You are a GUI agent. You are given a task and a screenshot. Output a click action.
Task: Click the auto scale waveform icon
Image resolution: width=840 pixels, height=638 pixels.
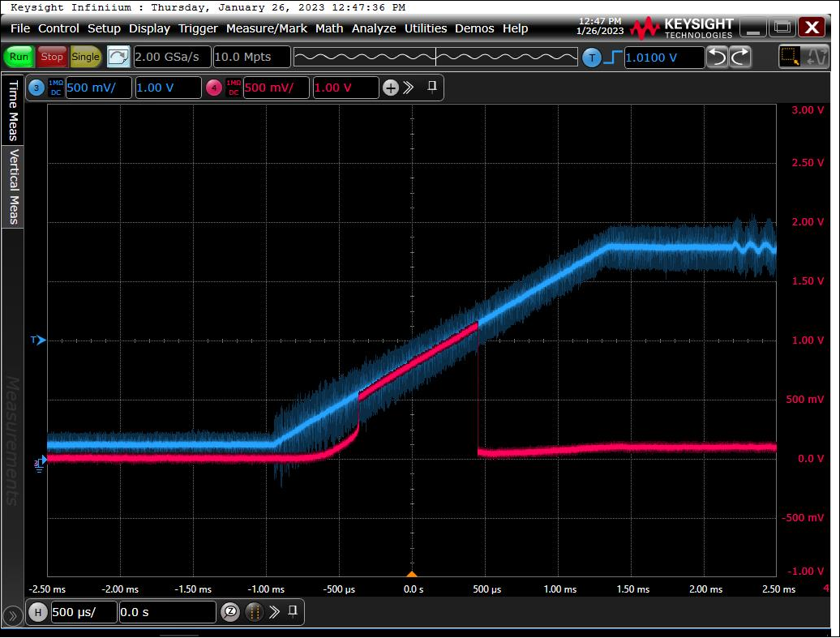coord(118,57)
